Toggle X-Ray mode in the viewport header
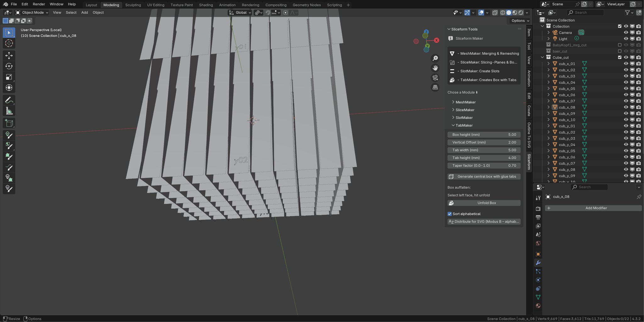 click(x=495, y=13)
